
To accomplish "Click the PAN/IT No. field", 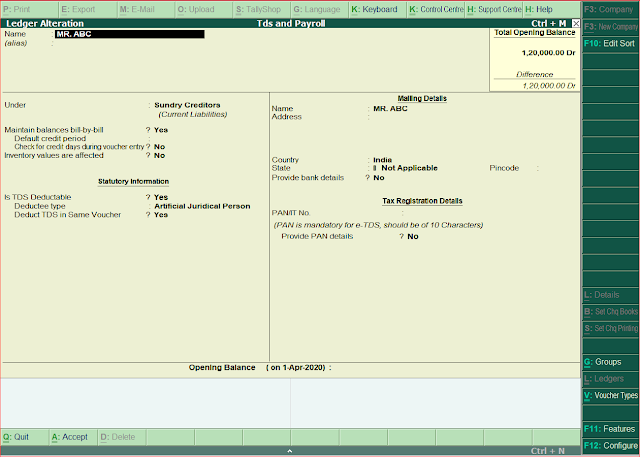I will tap(445, 213).
